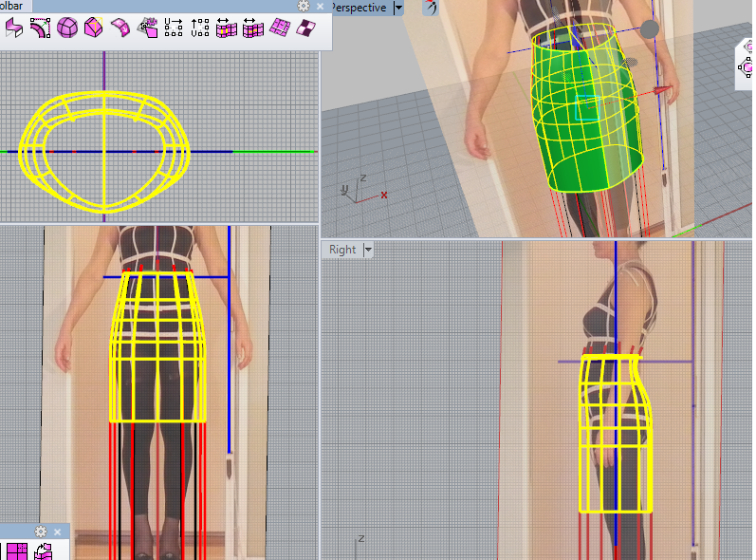The image size is (756, 560).
Task: Select yellow skirt wireframe in Front viewport
Action: coord(158,347)
